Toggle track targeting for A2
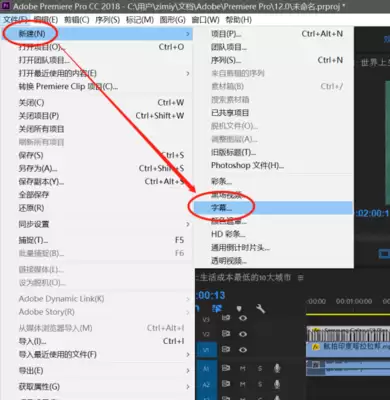Screen dimensions: 390x400 tap(206, 384)
